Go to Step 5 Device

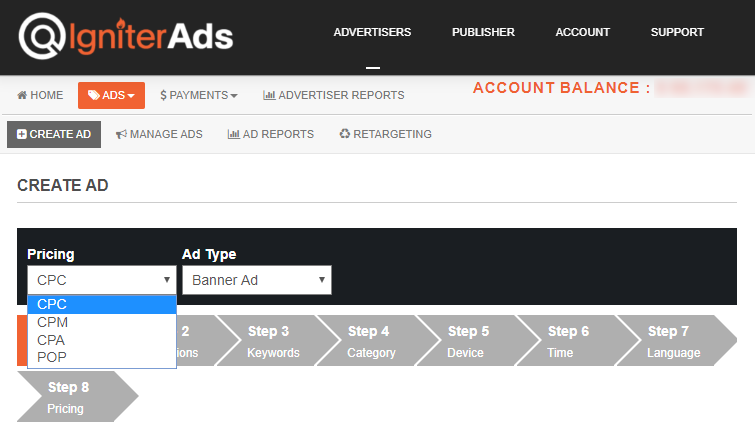click(477, 341)
